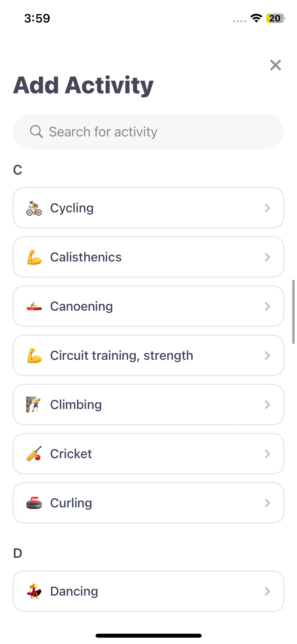
Task: Tap the flexed bicep icon beside Calisthenics
Action: [34, 257]
